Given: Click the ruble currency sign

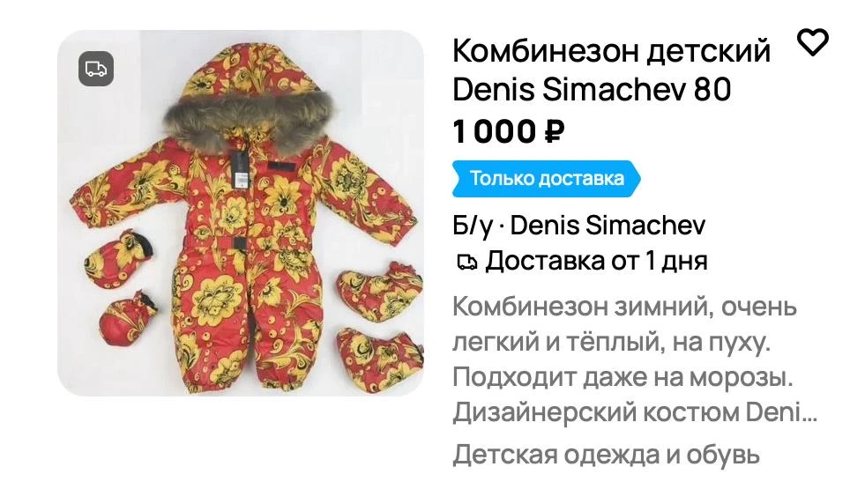Looking at the screenshot, I should pyautogui.click(x=554, y=131).
